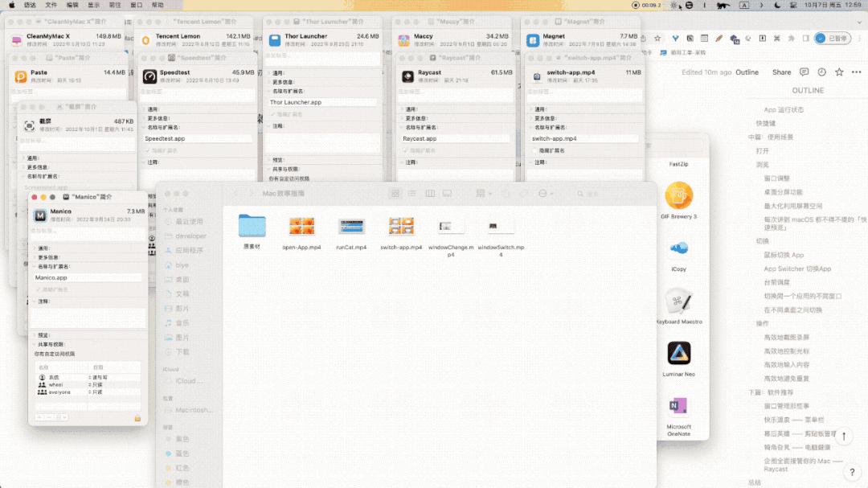Click the browser profile avatar button
868x488 pixels.
832,39
